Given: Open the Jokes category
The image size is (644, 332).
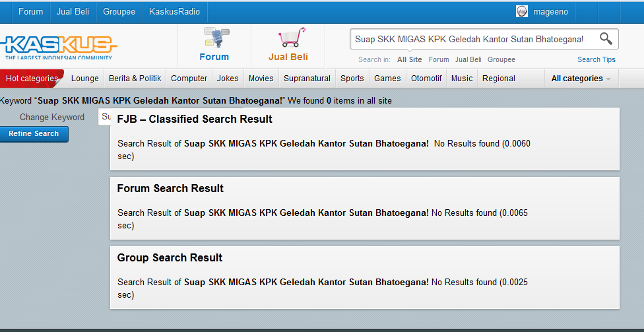Looking at the screenshot, I should click(228, 79).
